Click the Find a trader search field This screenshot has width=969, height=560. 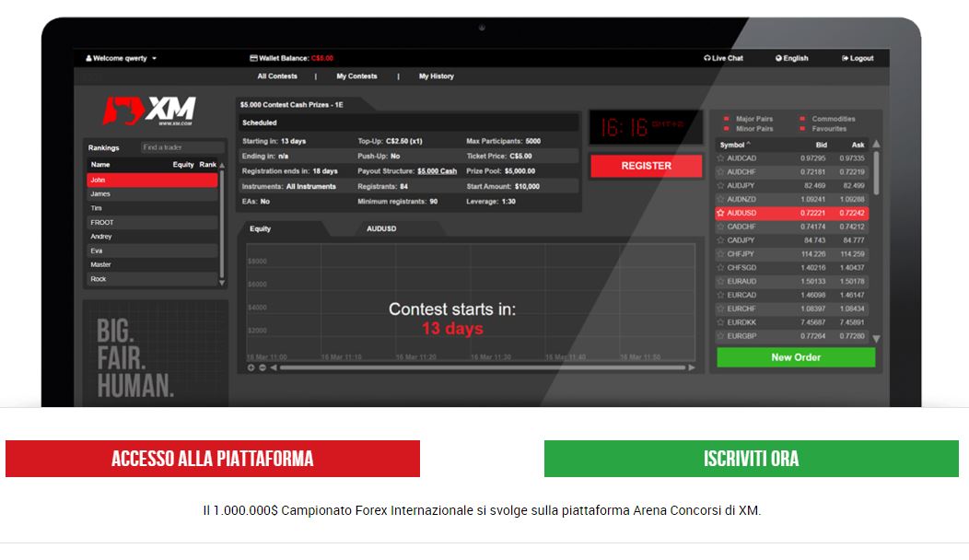(x=181, y=147)
